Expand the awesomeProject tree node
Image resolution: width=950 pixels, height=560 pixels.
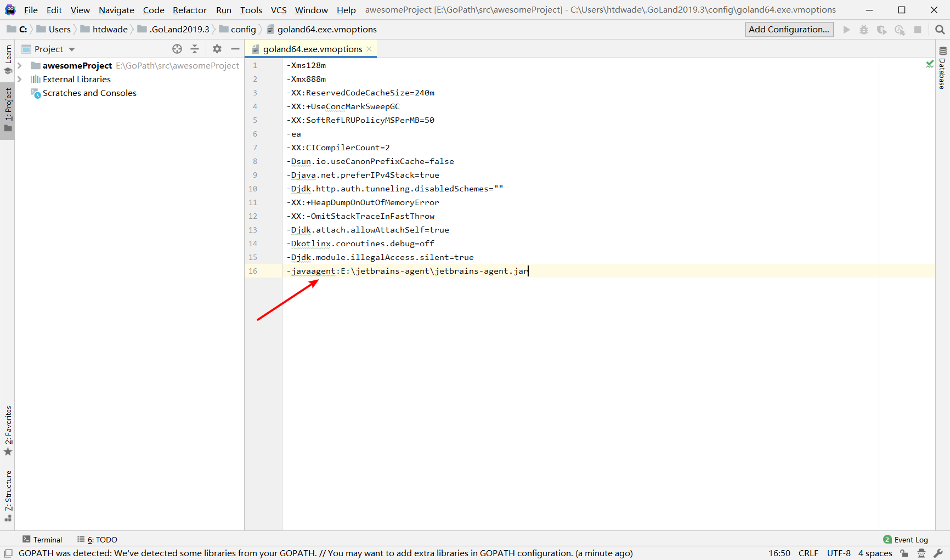(20, 65)
